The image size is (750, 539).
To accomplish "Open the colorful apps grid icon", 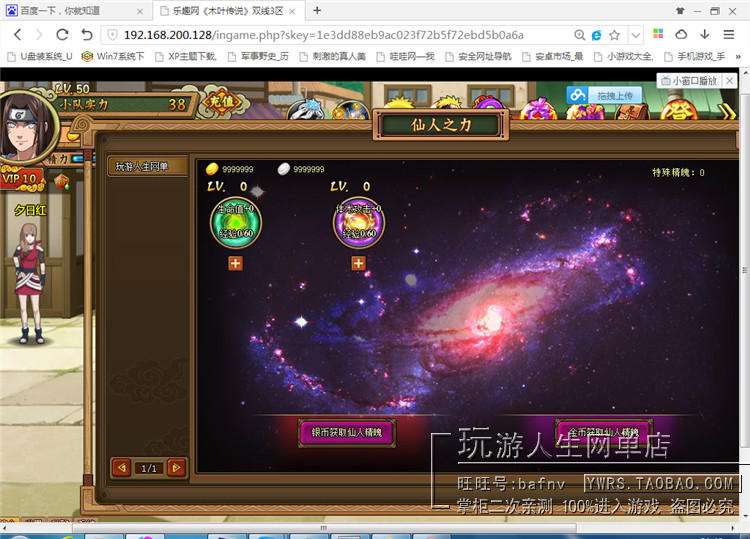I will 658,34.
